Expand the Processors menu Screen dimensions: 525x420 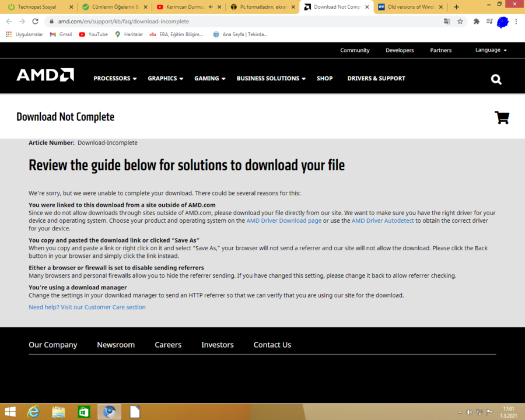(115, 78)
